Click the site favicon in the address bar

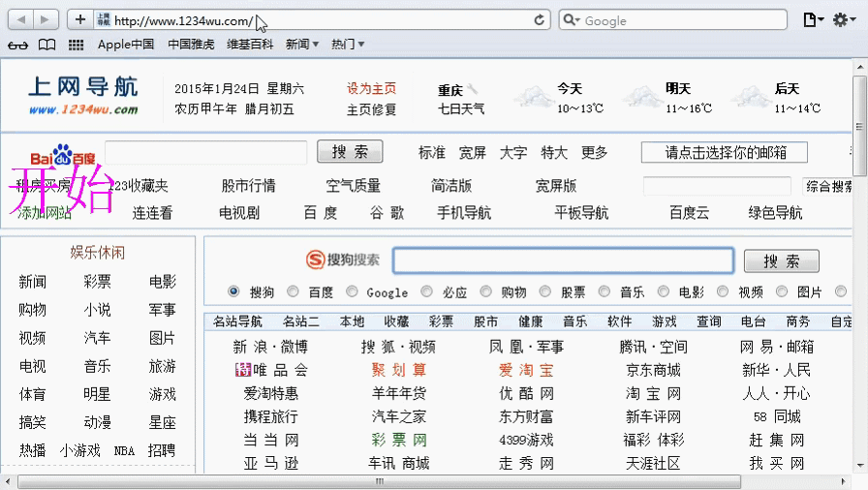pyautogui.click(x=103, y=20)
